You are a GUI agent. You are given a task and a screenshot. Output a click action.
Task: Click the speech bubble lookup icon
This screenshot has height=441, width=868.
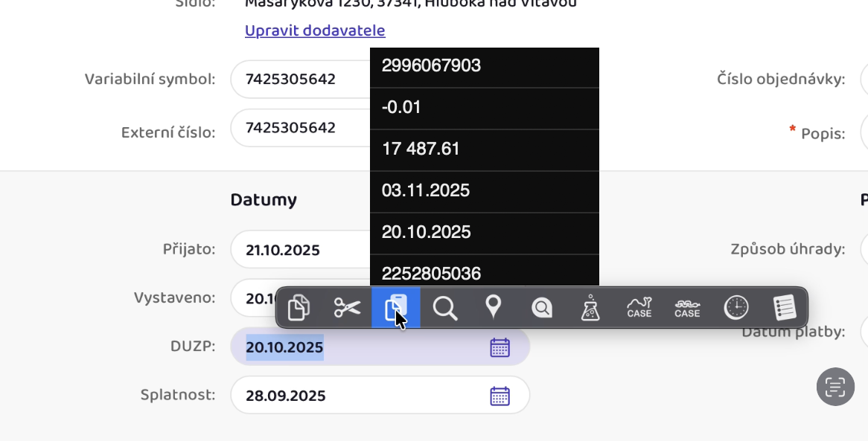[542, 307]
